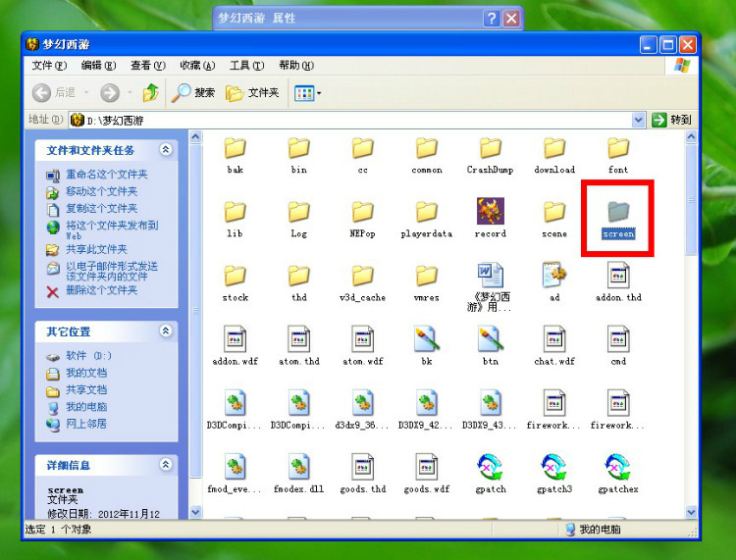The width and height of the screenshot is (736, 560).
Task: Select the gpatchex program
Action: tap(618, 473)
